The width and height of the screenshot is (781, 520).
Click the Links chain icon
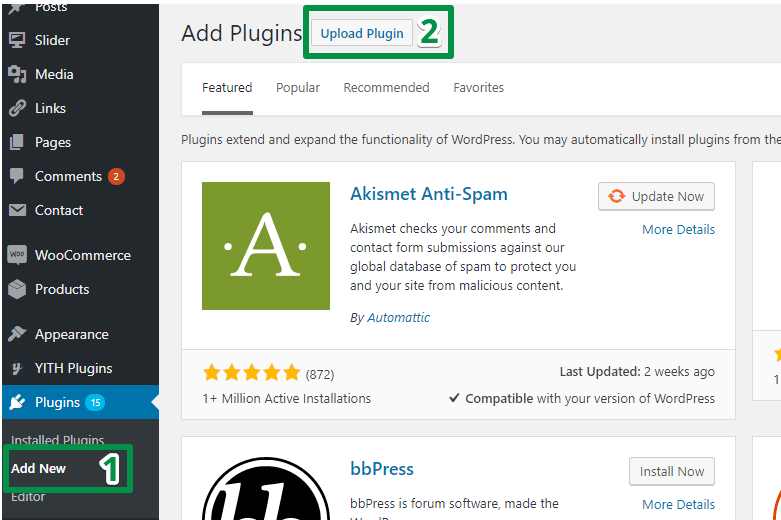[x=17, y=108]
